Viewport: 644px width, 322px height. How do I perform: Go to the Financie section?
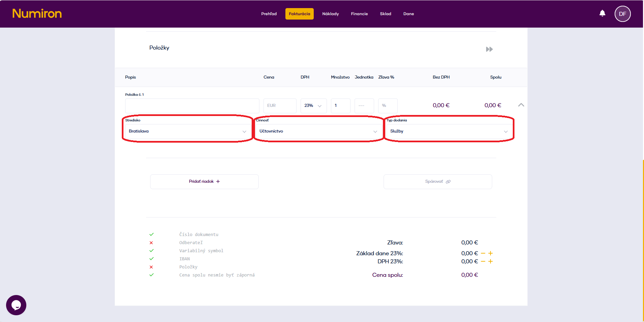(359, 14)
